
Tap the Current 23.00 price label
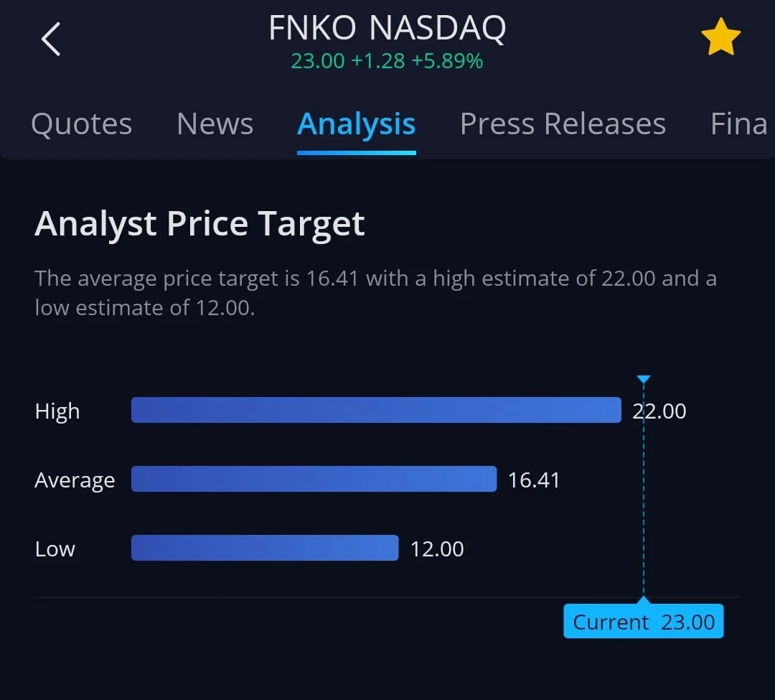coord(644,622)
